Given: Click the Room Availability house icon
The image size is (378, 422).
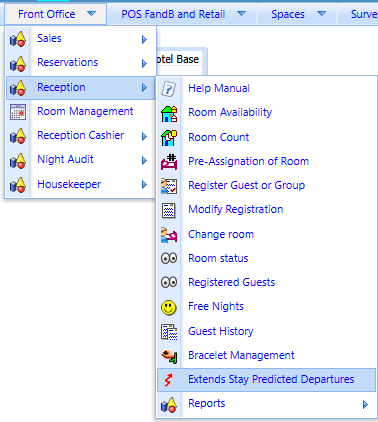Looking at the screenshot, I should pos(169,114).
